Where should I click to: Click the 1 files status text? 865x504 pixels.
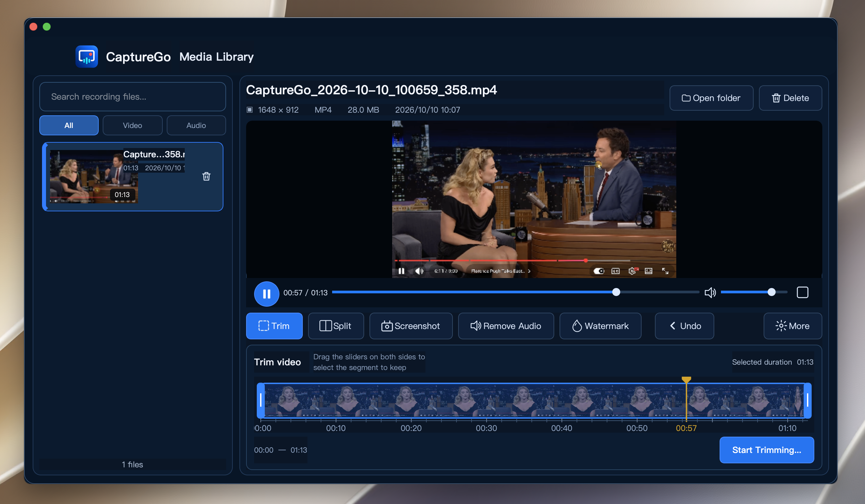click(x=132, y=464)
